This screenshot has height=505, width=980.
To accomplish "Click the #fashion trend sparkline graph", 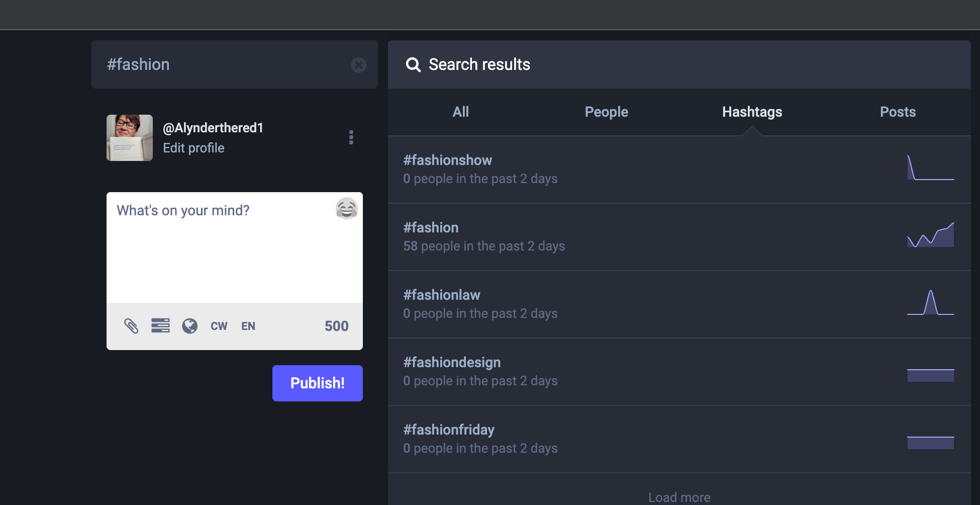I will [x=930, y=235].
